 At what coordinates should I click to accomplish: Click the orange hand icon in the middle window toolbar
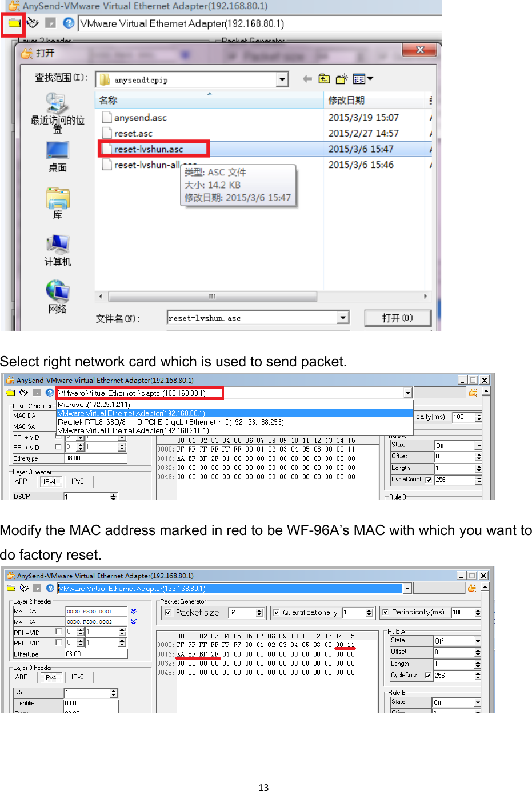pos(473,393)
